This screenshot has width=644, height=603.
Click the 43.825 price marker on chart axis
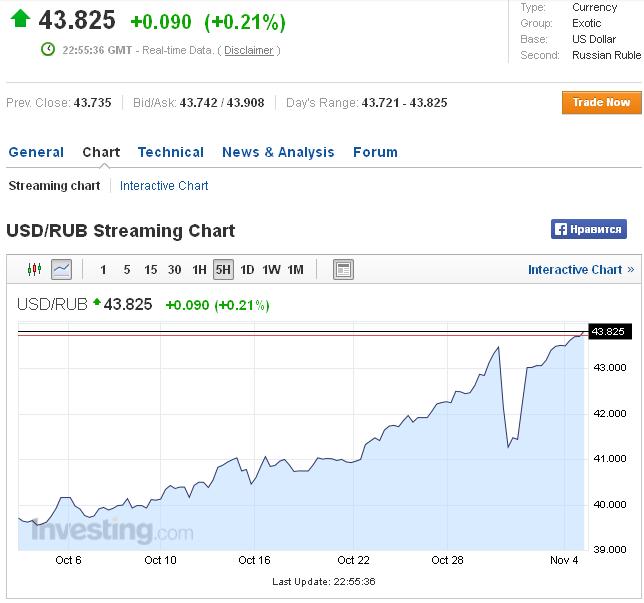pos(609,332)
